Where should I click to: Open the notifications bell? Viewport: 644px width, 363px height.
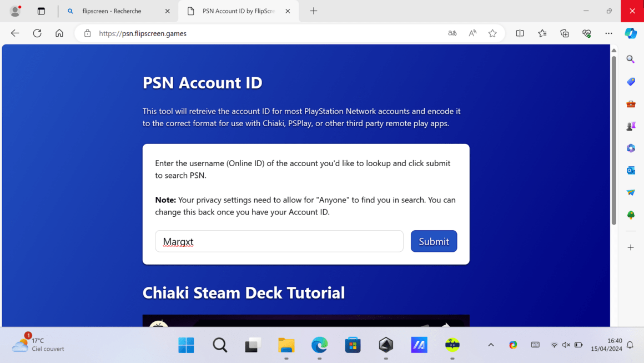pyautogui.click(x=630, y=345)
